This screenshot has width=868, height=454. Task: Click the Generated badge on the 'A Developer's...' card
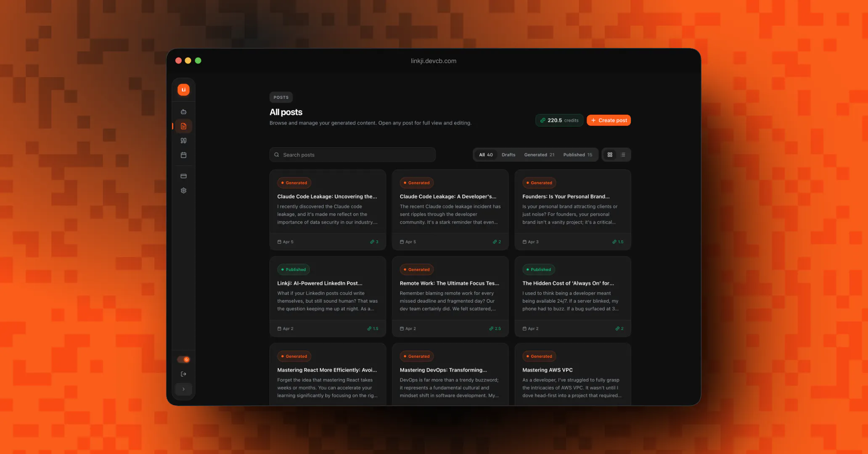(416, 183)
